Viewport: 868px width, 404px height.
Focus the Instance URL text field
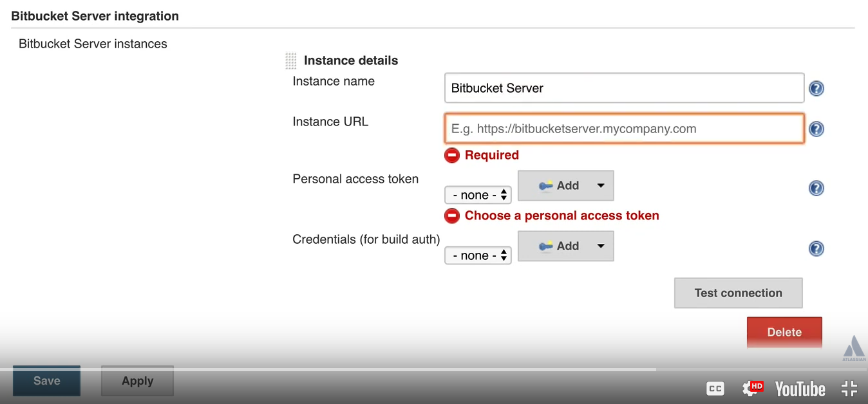[623, 129]
